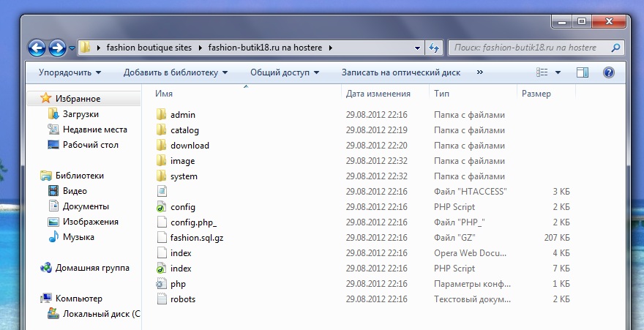644x330 pixels.
Task: Toggle the preview pane button
Action: pyautogui.click(x=583, y=72)
